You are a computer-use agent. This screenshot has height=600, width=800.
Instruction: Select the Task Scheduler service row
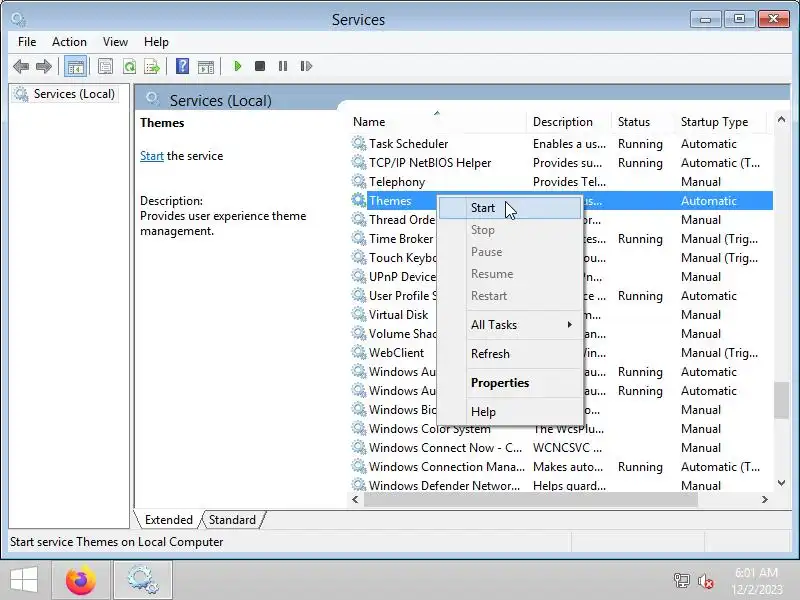click(x=561, y=143)
